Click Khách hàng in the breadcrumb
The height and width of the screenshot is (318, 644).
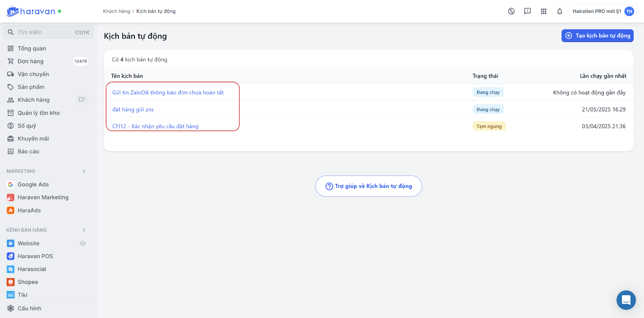[116, 11]
